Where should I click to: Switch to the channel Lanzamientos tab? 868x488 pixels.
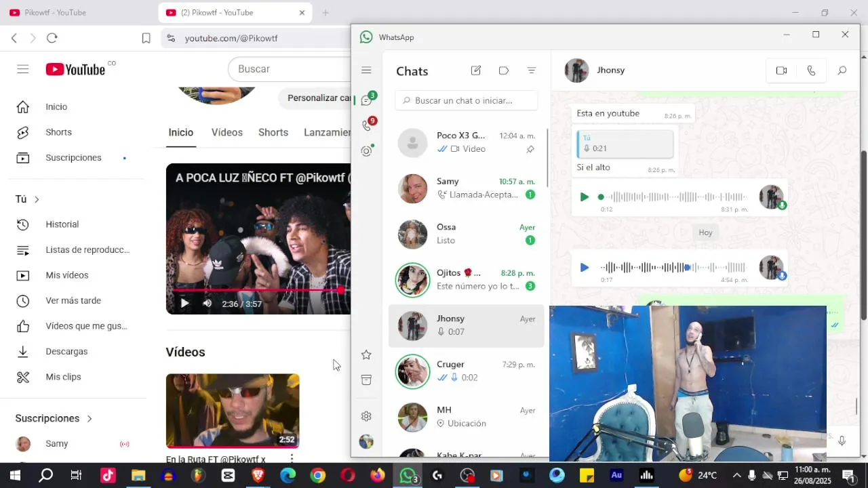coord(327,132)
